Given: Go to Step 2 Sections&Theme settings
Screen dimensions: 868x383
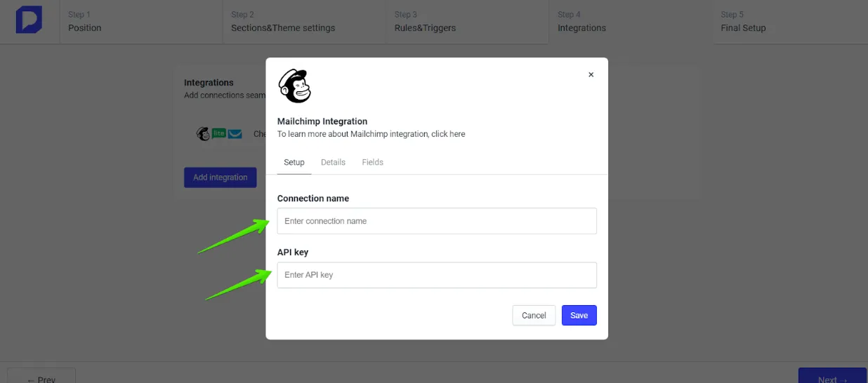Looking at the screenshot, I should pyautogui.click(x=304, y=22).
